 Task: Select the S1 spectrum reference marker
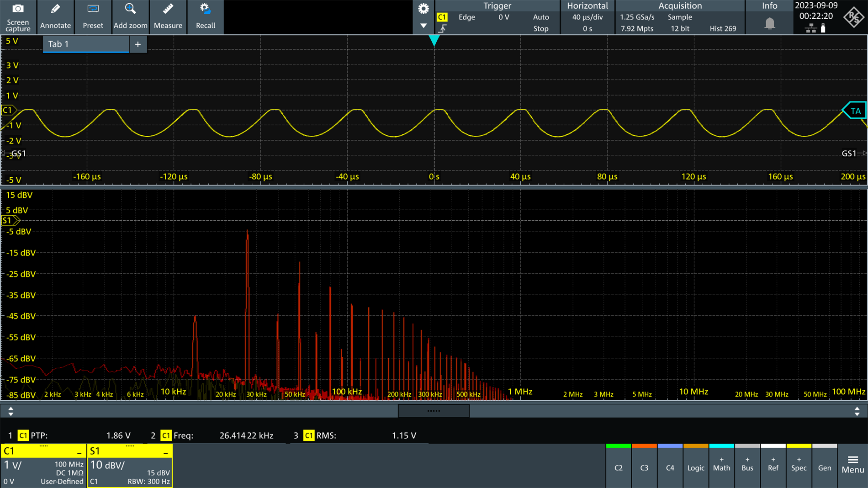click(x=10, y=221)
